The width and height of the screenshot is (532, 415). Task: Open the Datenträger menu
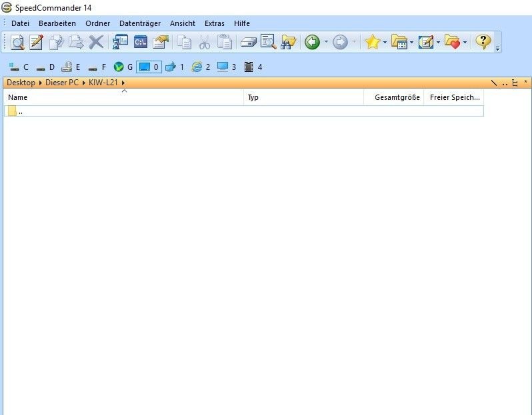point(140,23)
